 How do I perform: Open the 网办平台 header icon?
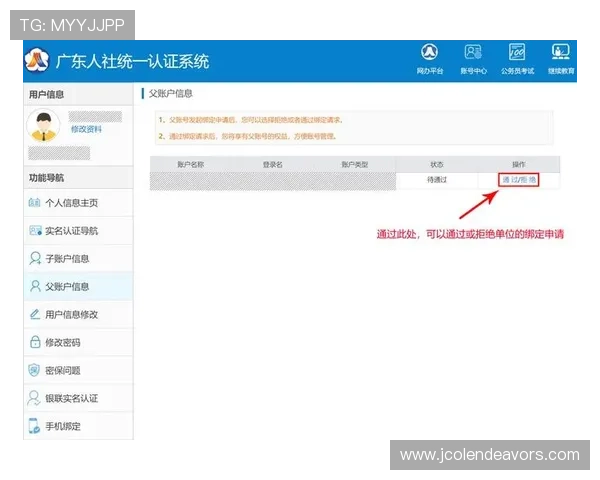point(429,52)
